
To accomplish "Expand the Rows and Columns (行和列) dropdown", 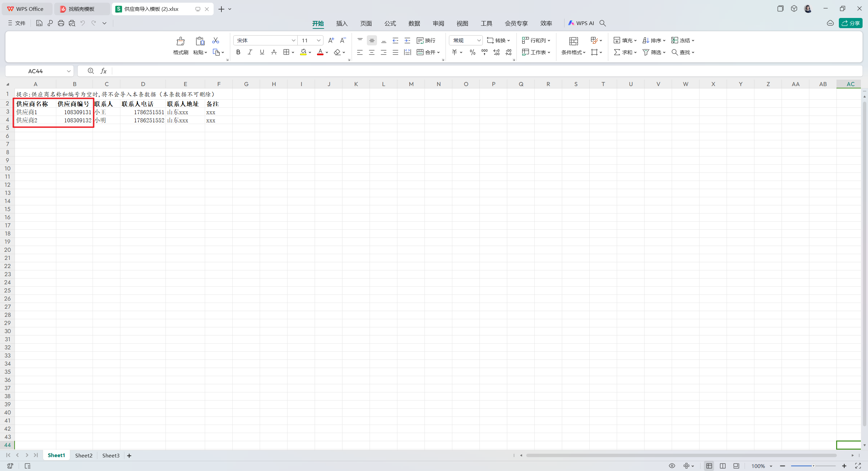I will coord(549,40).
